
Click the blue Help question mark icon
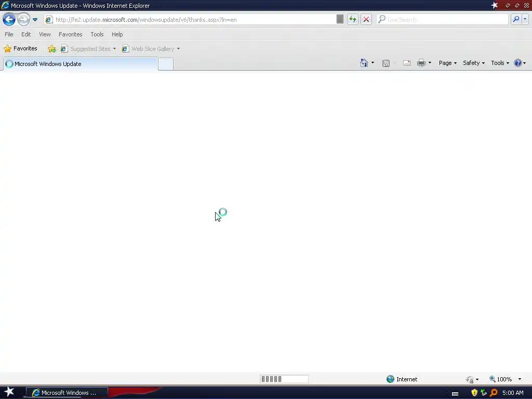[518, 63]
